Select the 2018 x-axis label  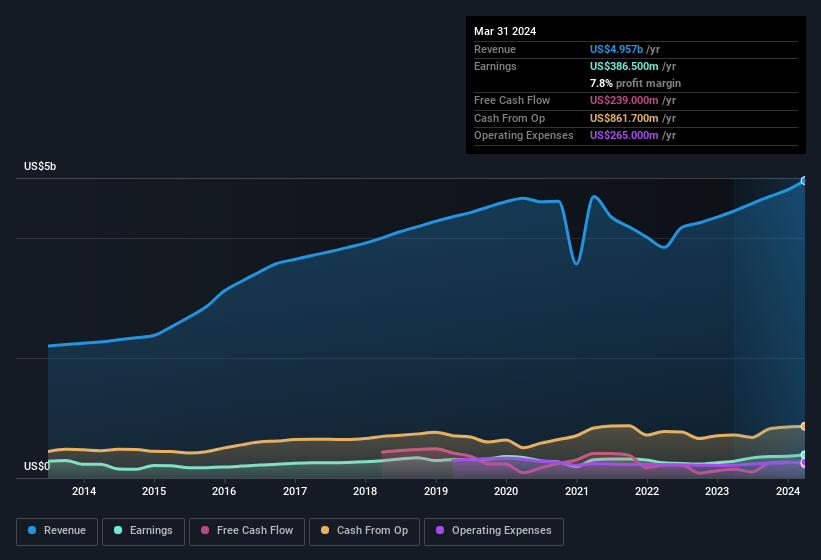click(x=365, y=491)
